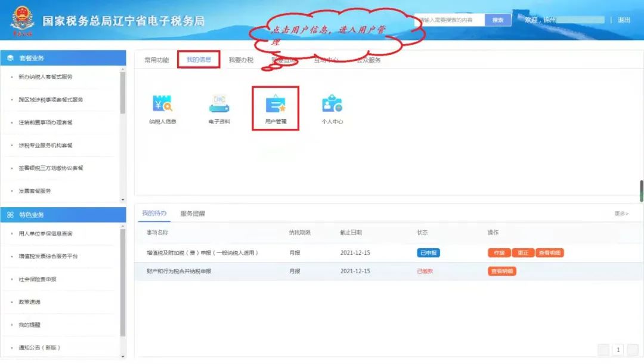Click the 财产和行为税合并纳税申报 item name
644x364 pixels.
(179, 271)
